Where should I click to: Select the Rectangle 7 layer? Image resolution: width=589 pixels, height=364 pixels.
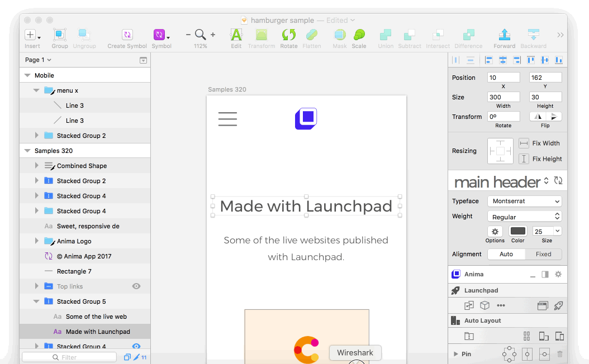pyautogui.click(x=74, y=271)
